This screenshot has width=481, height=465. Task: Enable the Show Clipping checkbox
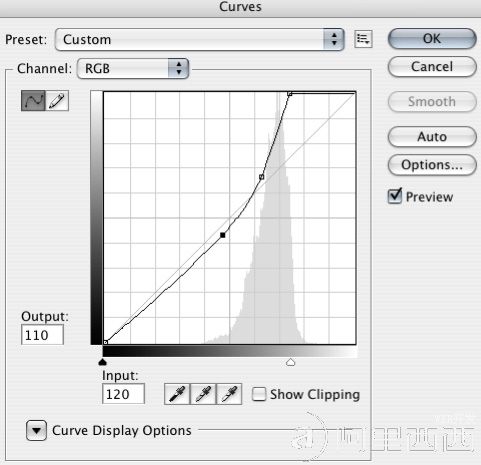tap(259, 394)
